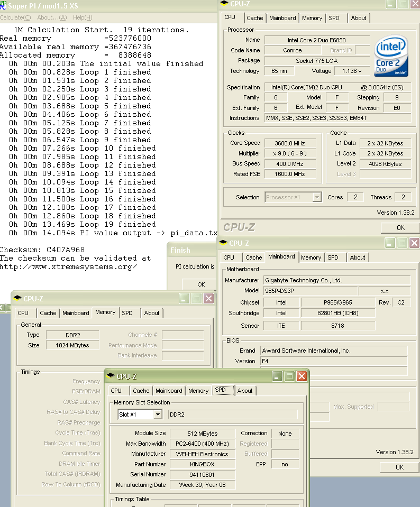The height and width of the screenshot is (507, 420).
Task: Close the CPU-Z SPD window
Action: tap(302, 376)
